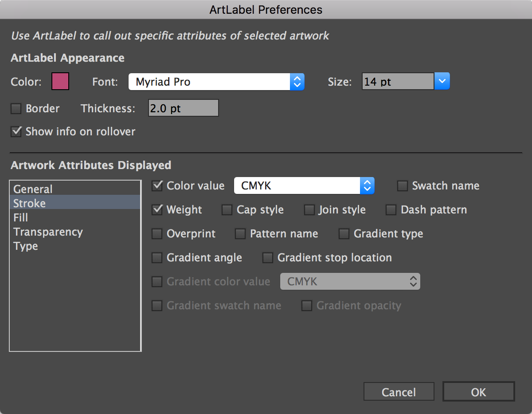The height and width of the screenshot is (414, 532).
Task: Enable the Dash pattern checkbox
Action: click(x=391, y=210)
